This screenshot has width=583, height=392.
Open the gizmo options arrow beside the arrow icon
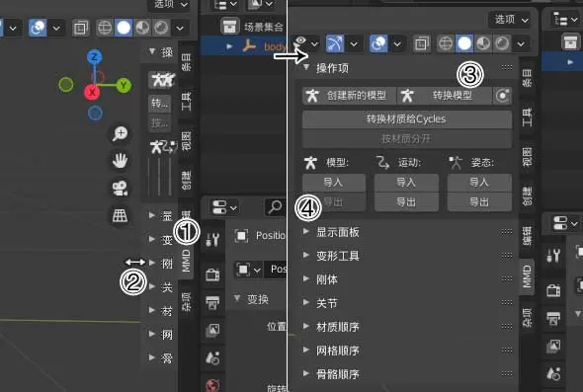tap(354, 43)
